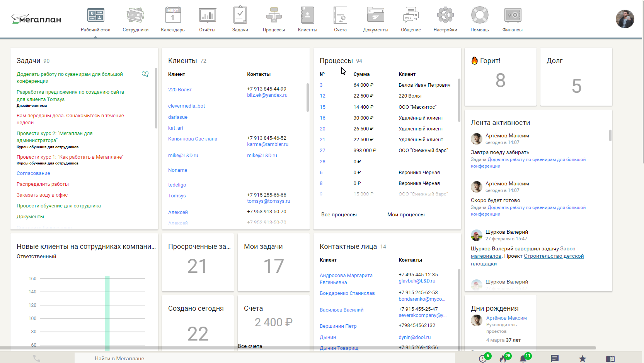The width and height of the screenshot is (644, 363).
Task: Open the Процессы section icon
Action: click(274, 15)
